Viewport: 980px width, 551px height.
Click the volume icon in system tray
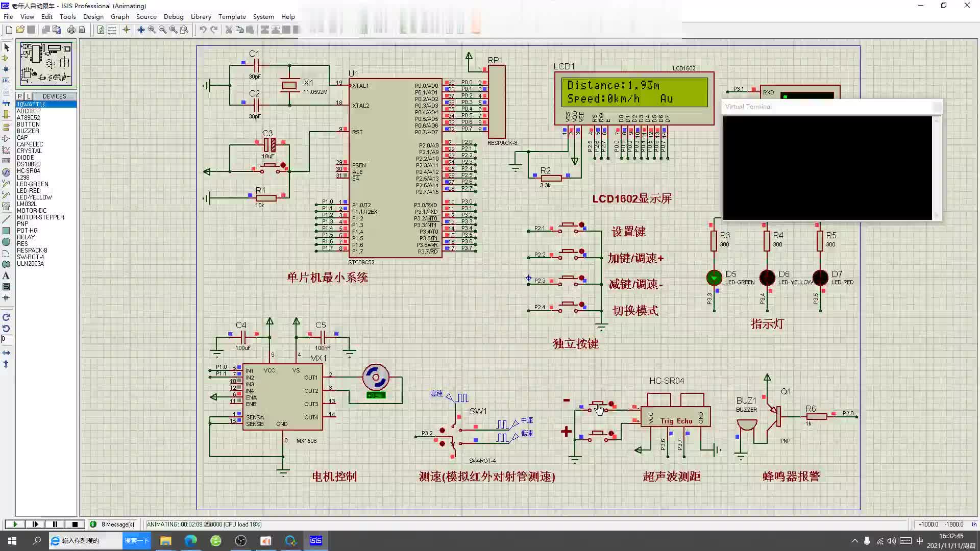pyautogui.click(x=892, y=541)
